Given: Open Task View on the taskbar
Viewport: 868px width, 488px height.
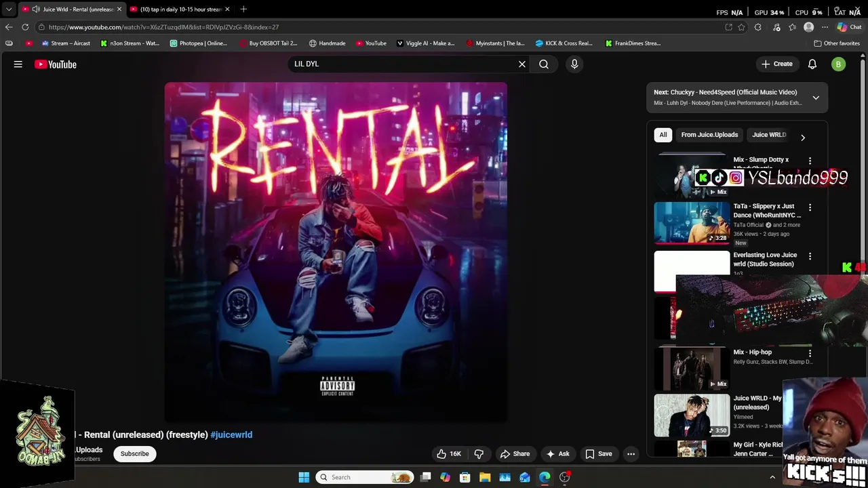Looking at the screenshot, I should pyautogui.click(x=425, y=477).
